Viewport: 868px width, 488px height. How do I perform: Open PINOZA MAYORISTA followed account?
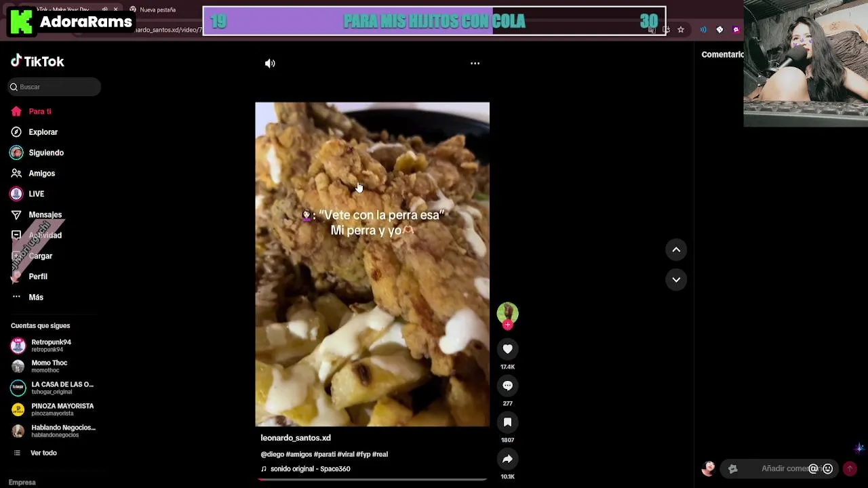pyautogui.click(x=53, y=409)
